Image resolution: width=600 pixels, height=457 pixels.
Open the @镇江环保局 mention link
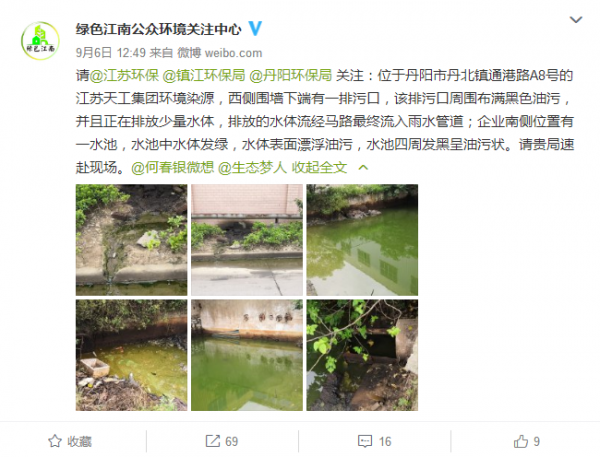[x=204, y=75]
